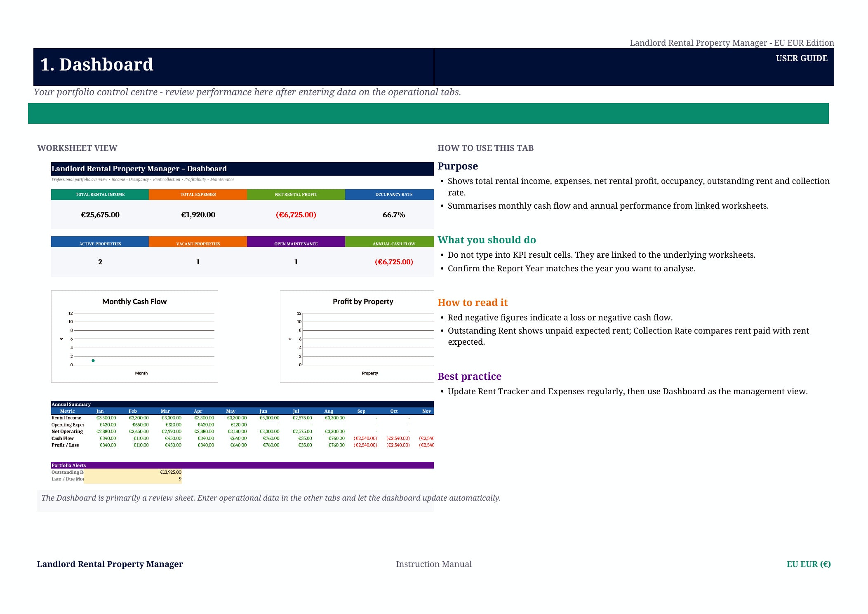Image resolution: width=868 pixels, height=614 pixels.
Task: Click the 'OPEN MAINTENANCE' tile header
Action: 296,242
